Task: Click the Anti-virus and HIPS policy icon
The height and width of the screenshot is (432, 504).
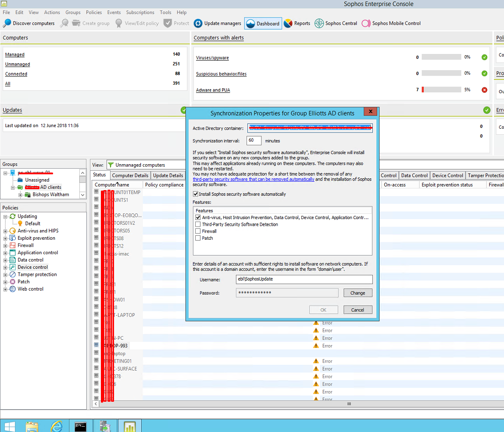Action: pyautogui.click(x=13, y=230)
